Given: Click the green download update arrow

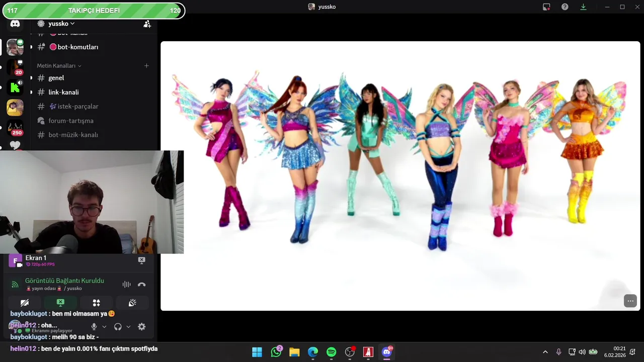Looking at the screenshot, I should (x=583, y=7).
